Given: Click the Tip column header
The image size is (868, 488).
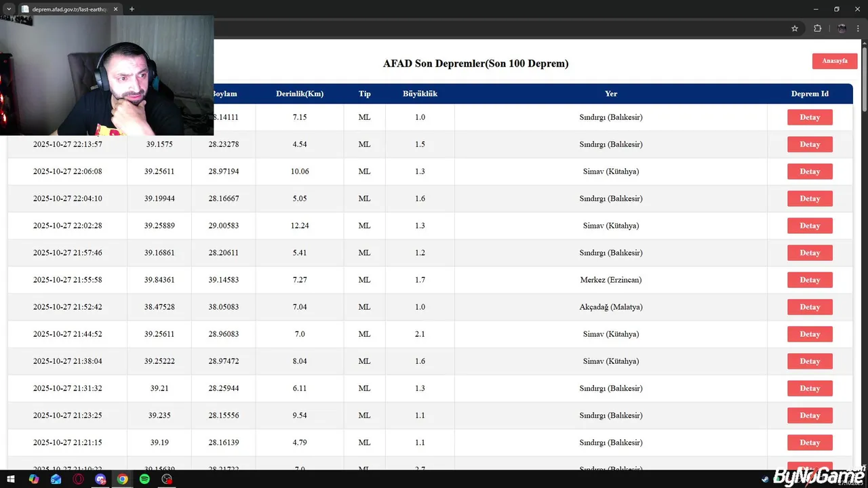Looking at the screenshot, I should pos(365,94).
